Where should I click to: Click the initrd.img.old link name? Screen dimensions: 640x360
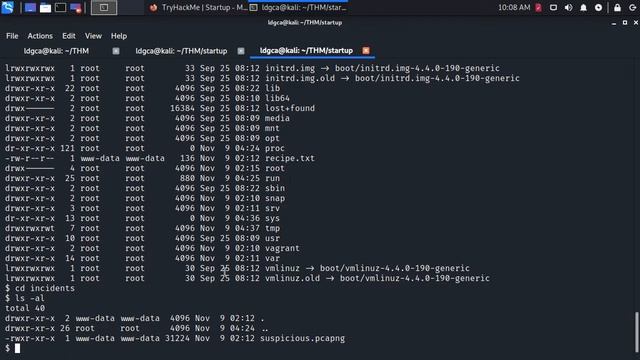[300, 78]
